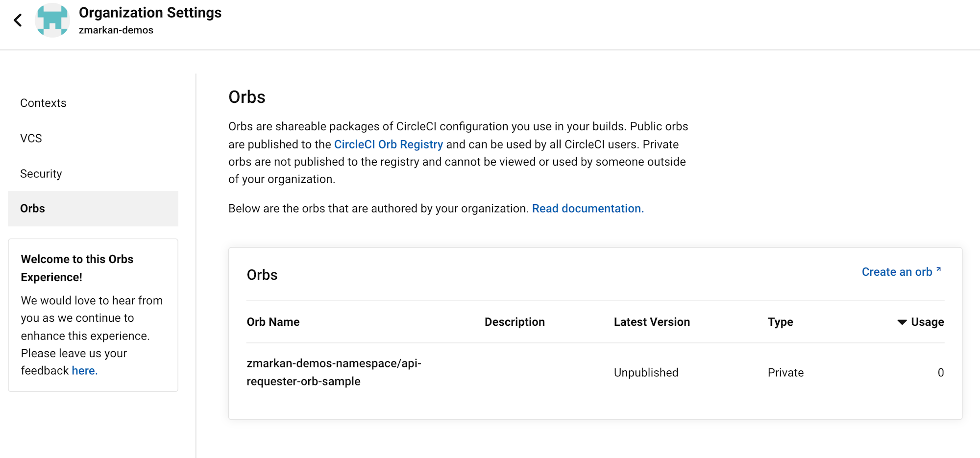980x458 pixels.
Task: Sort by Orb Name column header
Action: click(273, 322)
